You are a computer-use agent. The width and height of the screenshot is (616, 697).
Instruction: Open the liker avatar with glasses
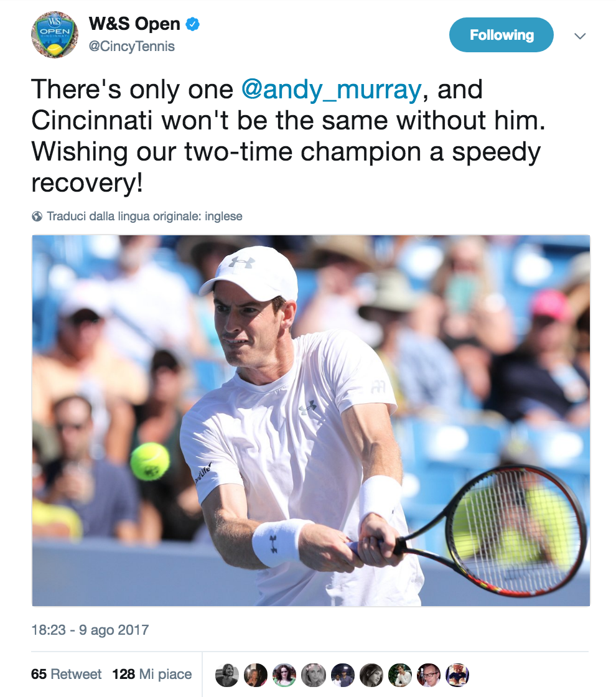coord(429,675)
